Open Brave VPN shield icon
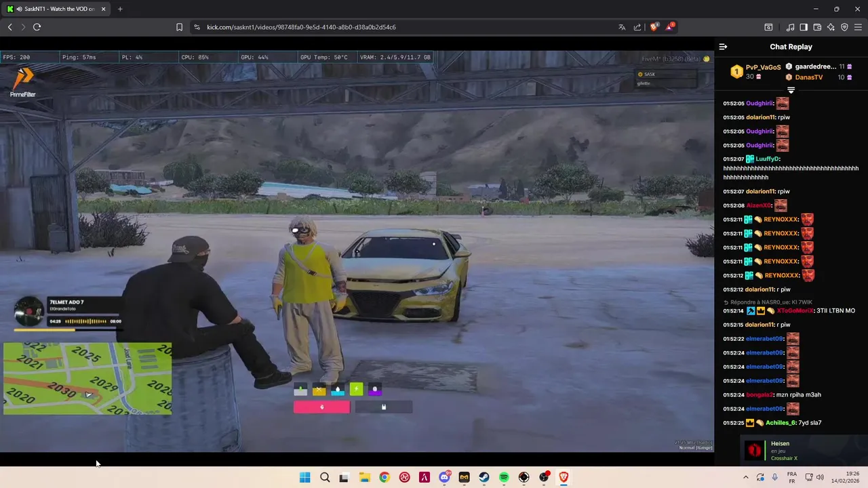Viewport: 868px width, 488px height. click(844, 27)
